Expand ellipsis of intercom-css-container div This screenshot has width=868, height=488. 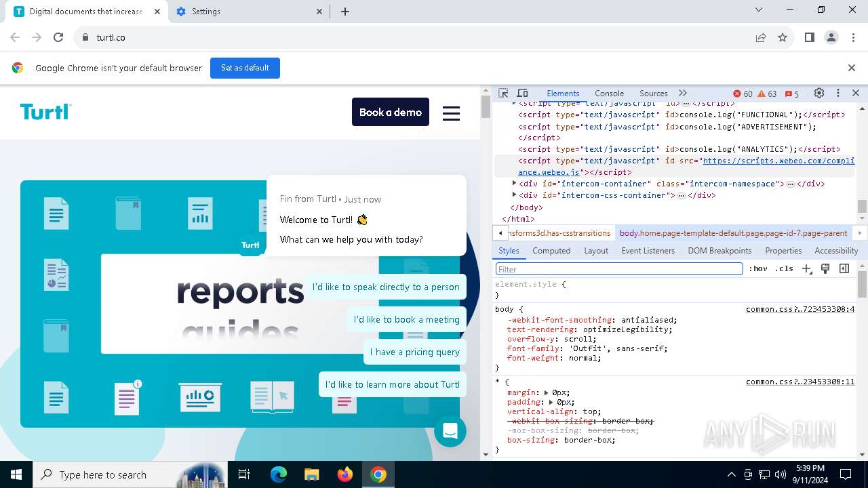point(681,196)
